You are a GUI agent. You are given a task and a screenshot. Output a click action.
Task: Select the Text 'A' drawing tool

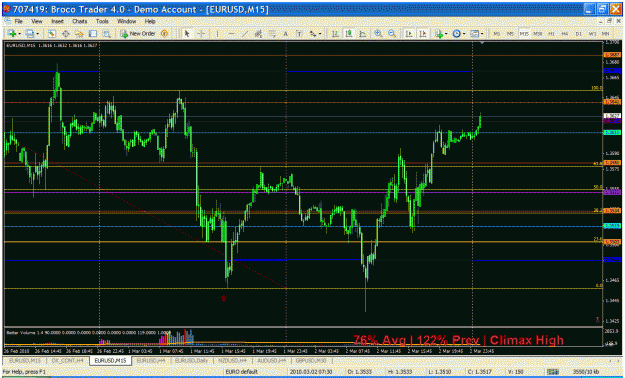coord(285,34)
